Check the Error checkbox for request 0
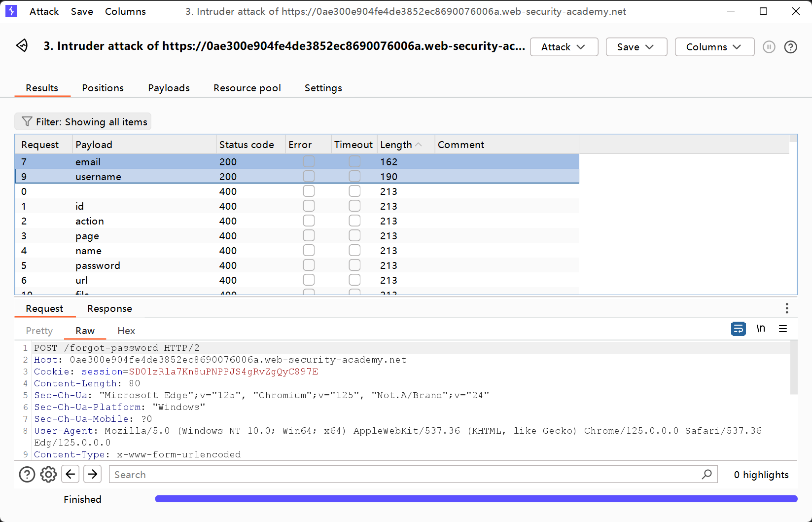 (309, 191)
